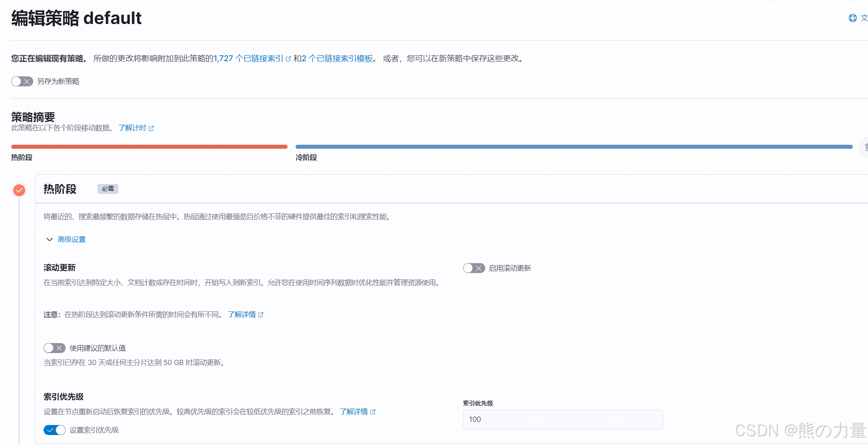Click external-link icon after 已链接索引
The image size is (868, 445).
[288, 59]
